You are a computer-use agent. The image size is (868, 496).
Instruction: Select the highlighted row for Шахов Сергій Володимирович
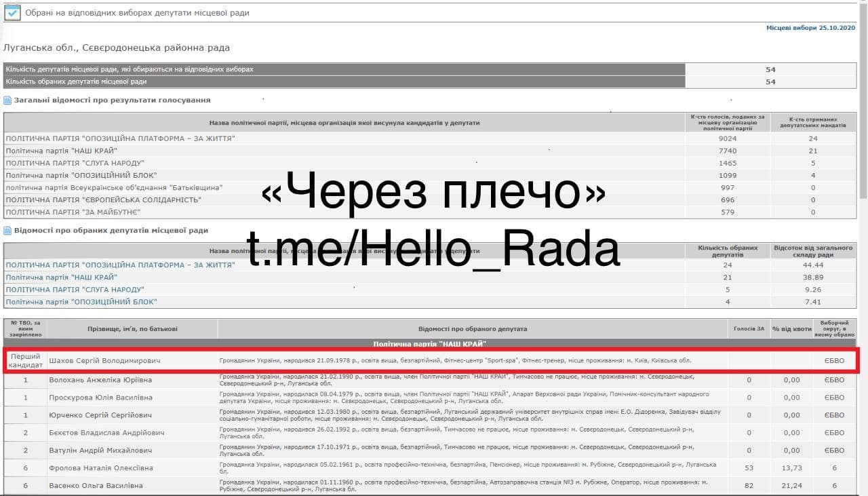[x=434, y=360]
